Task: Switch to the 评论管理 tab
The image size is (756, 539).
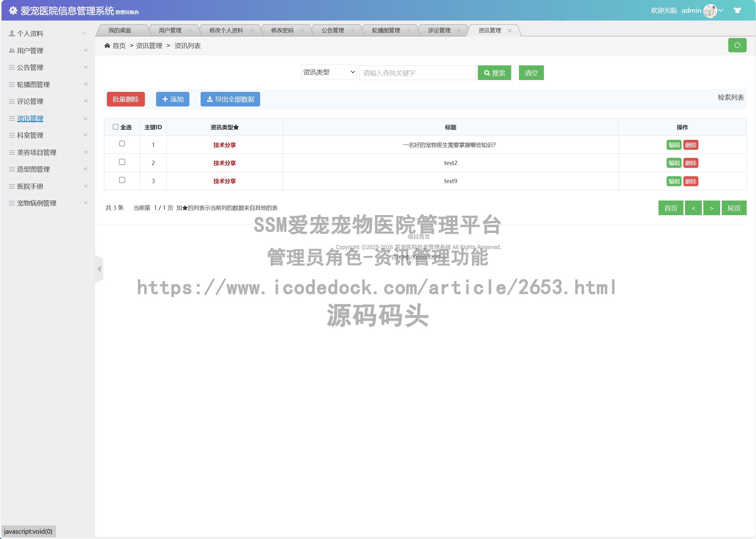Action: click(x=439, y=30)
